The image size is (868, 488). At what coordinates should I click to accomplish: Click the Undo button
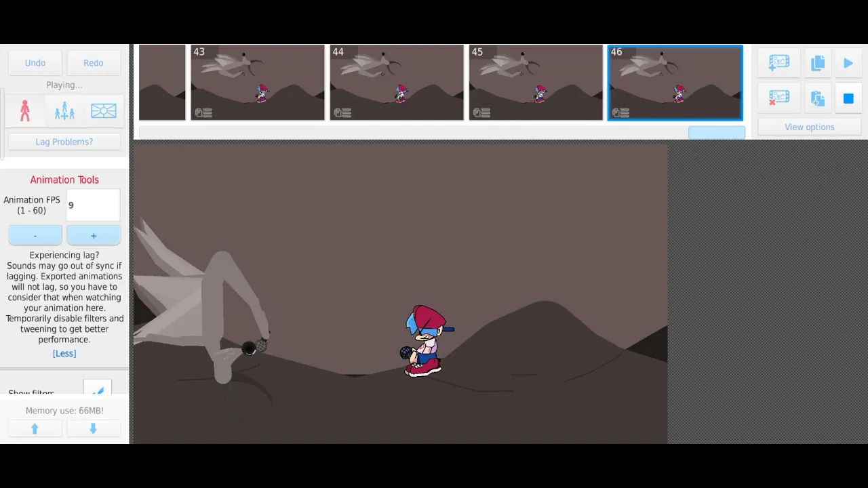click(35, 62)
